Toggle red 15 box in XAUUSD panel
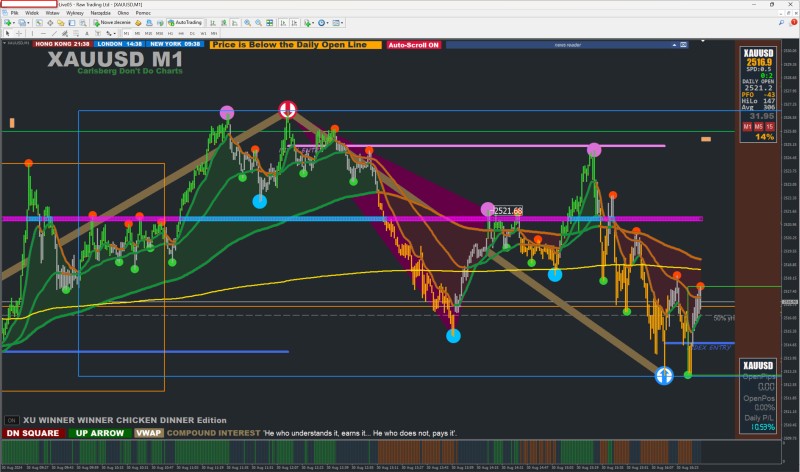The width and height of the screenshot is (800, 472). click(769, 127)
